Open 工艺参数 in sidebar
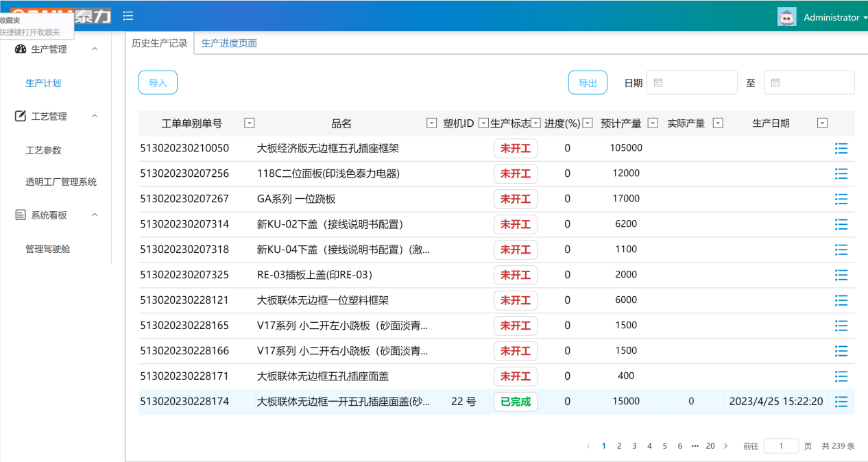This screenshot has height=462, width=868. click(43, 150)
